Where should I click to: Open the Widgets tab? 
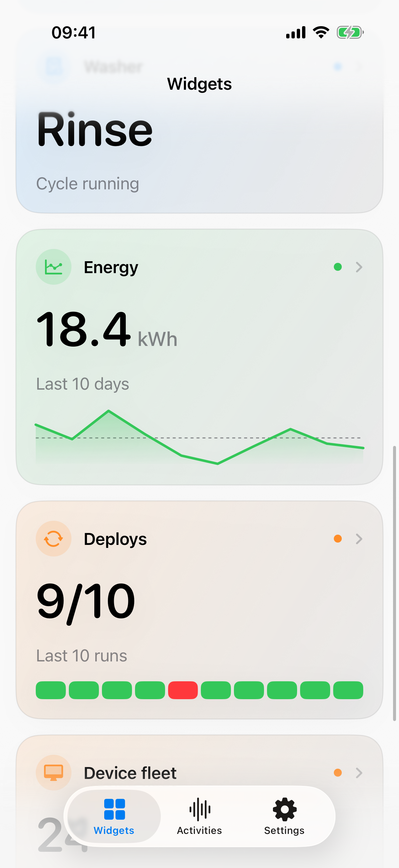coord(114,816)
